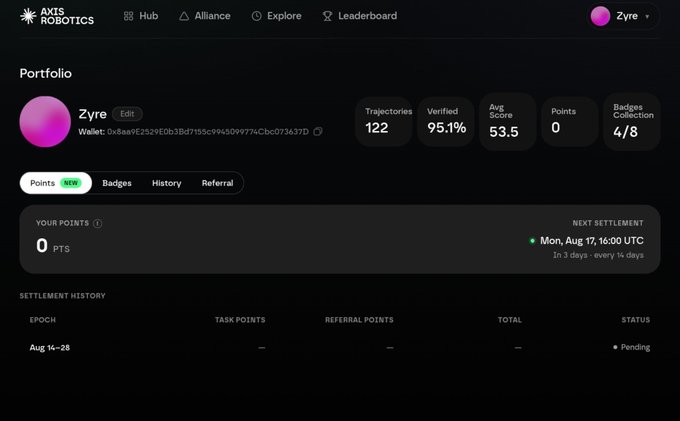Click the STATUS column header
Screen dimensions: 680x421
(636, 320)
